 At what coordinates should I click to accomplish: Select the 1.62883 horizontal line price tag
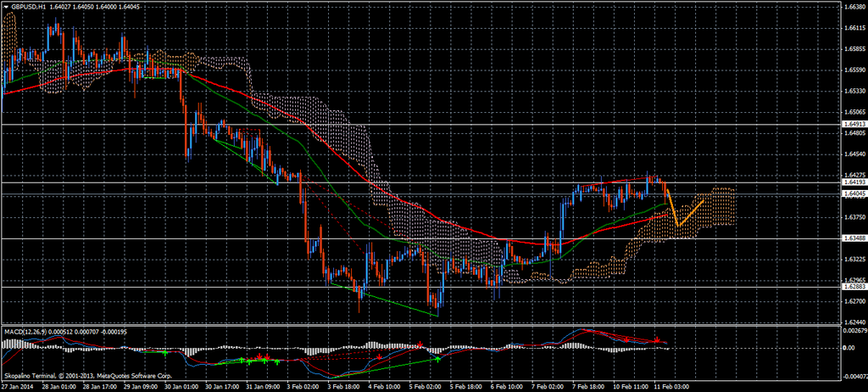coord(853,287)
